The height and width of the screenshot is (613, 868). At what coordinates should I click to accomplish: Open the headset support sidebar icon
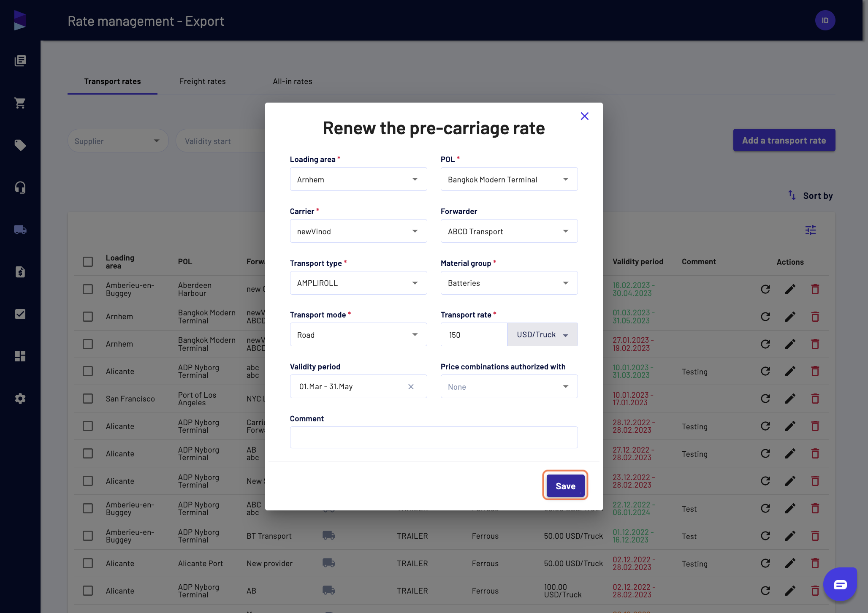(20, 187)
